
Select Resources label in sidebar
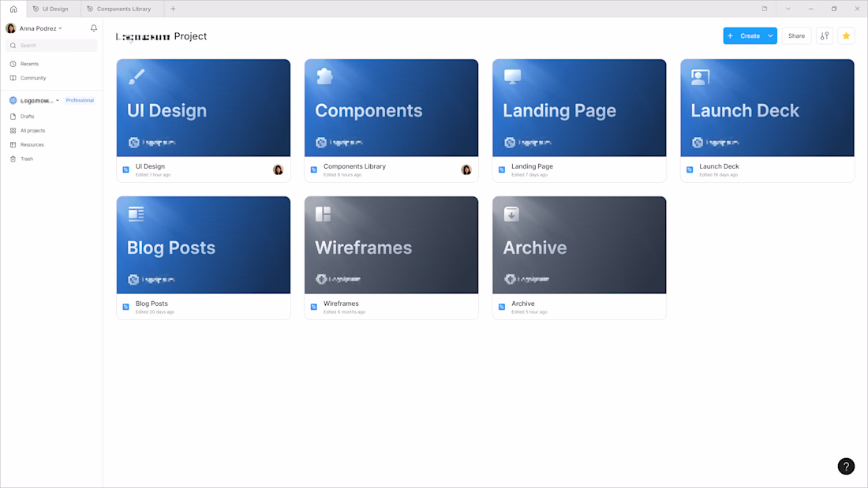coord(32,145)
